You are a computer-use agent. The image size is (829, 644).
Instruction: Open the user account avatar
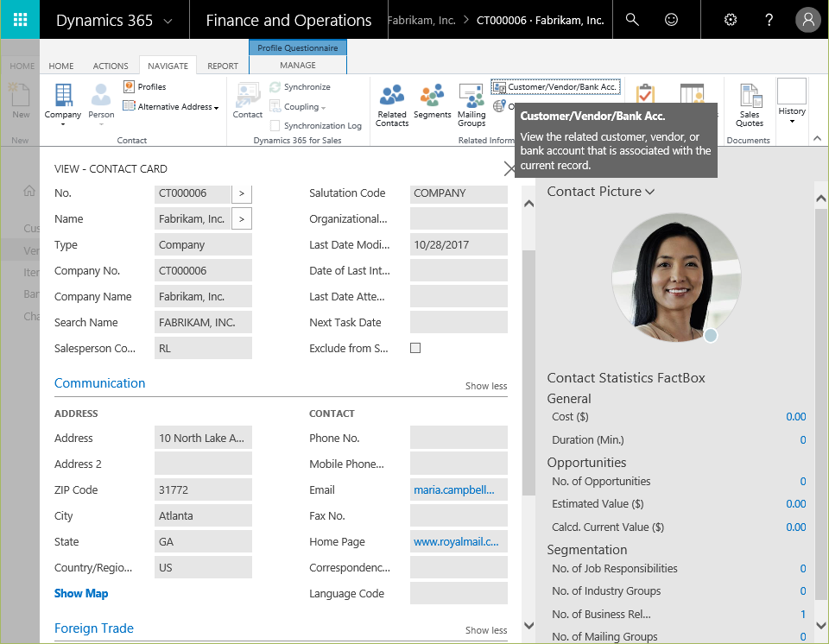[808, 20]
